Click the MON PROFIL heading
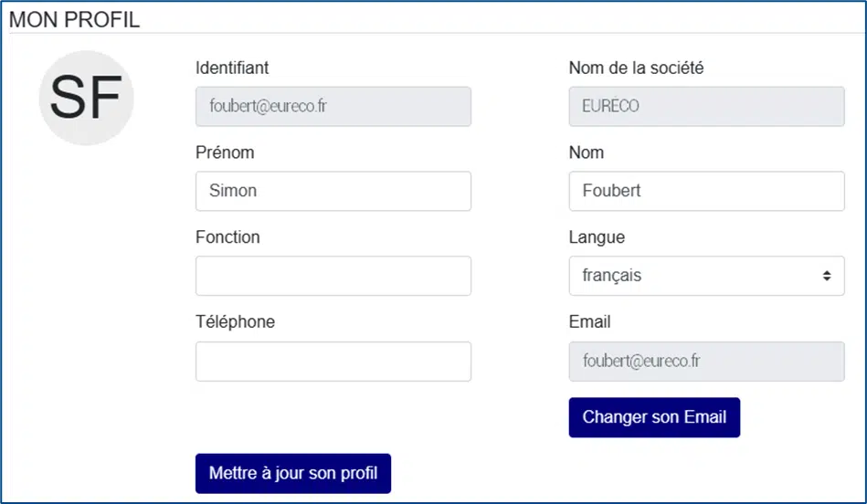The height and width of the screenshot is (504, 867). pos(74,19)
